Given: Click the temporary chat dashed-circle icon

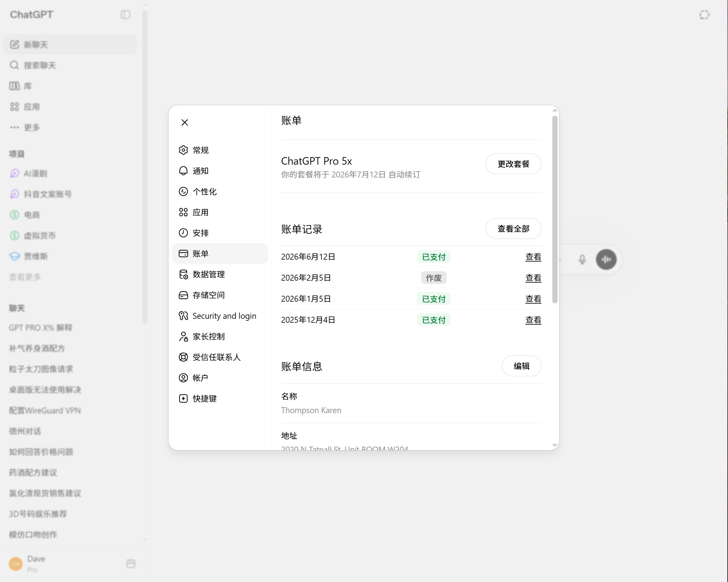Looking at the screenshot, I should click(704, 14).
